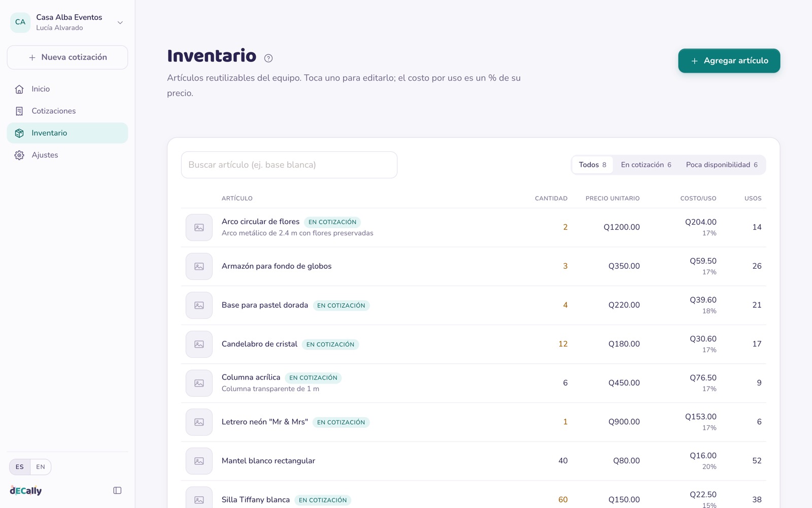Image resolution: width=812 pixels, height=508 pixels.
Task: Click Mantel blanco rectangular item name
Action: pyautogui.click(x=268, y=461)
